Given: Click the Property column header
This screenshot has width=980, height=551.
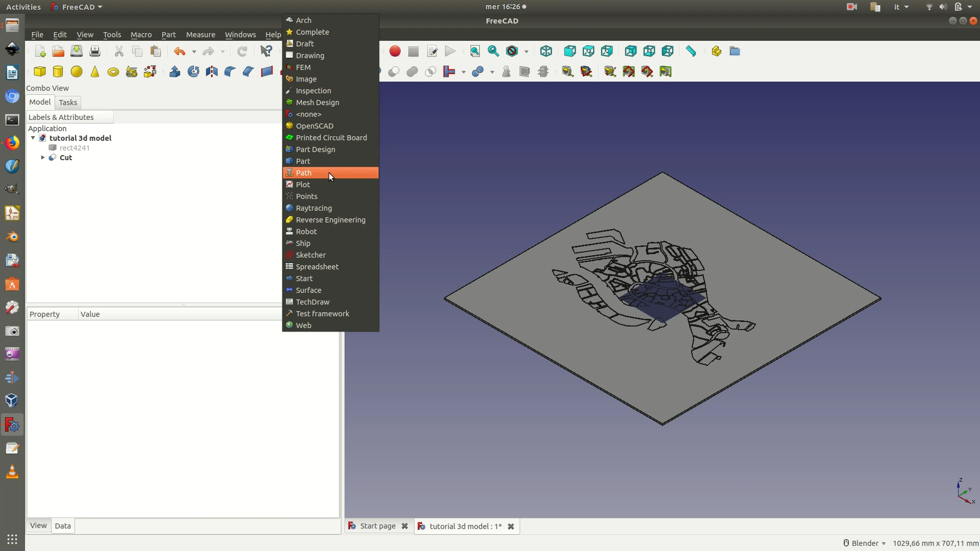Looking at the screenshot, I should point(52,314).
